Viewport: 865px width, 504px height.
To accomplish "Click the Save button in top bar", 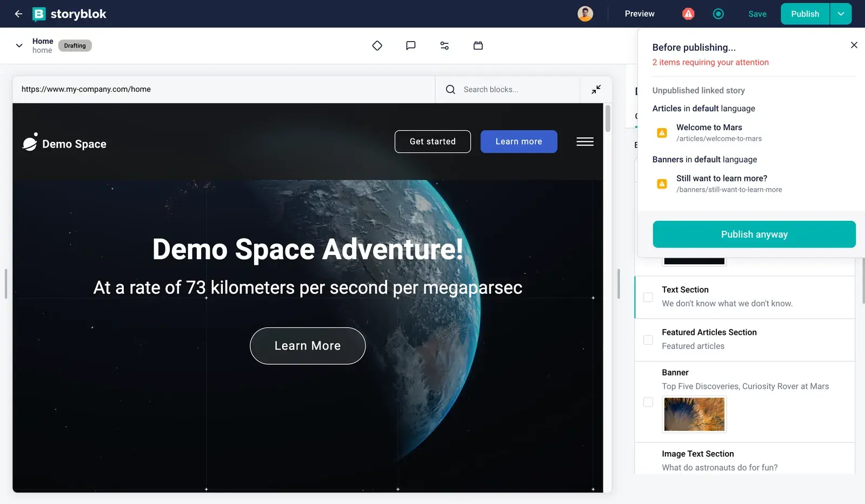I will click(757, 14).
